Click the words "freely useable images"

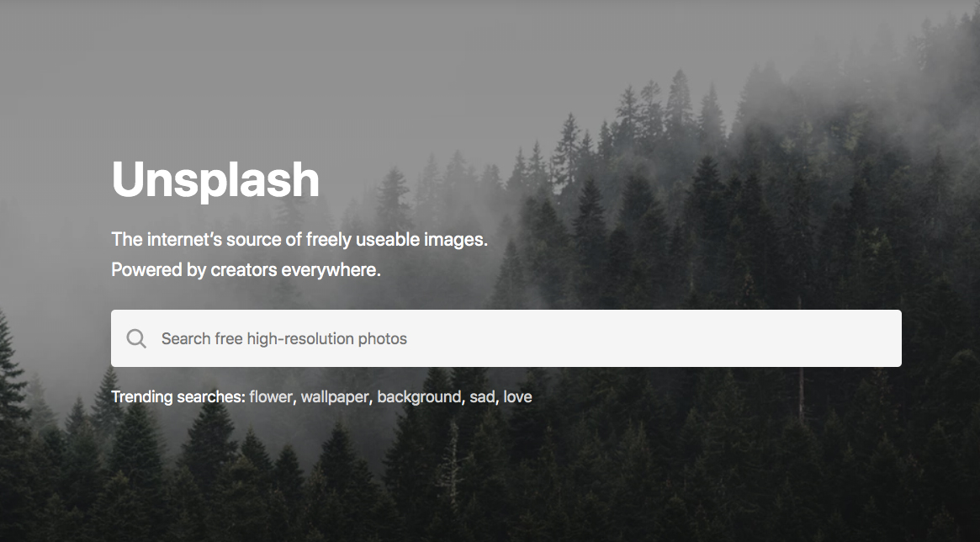tap(396, 239)
